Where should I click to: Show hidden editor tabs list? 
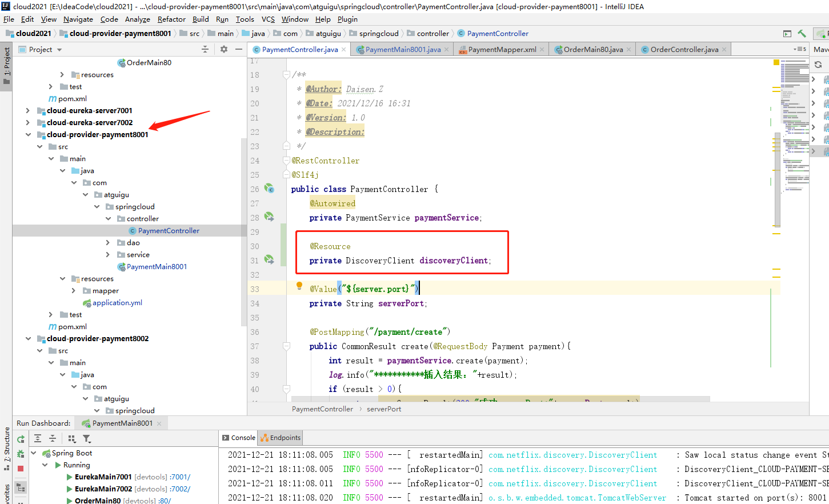coord(799,49)
